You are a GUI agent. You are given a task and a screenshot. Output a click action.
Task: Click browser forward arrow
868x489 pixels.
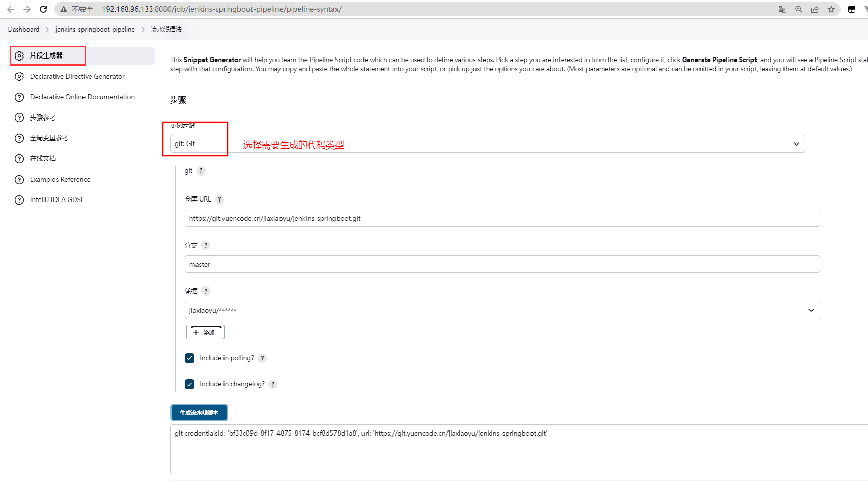point(27,9)
